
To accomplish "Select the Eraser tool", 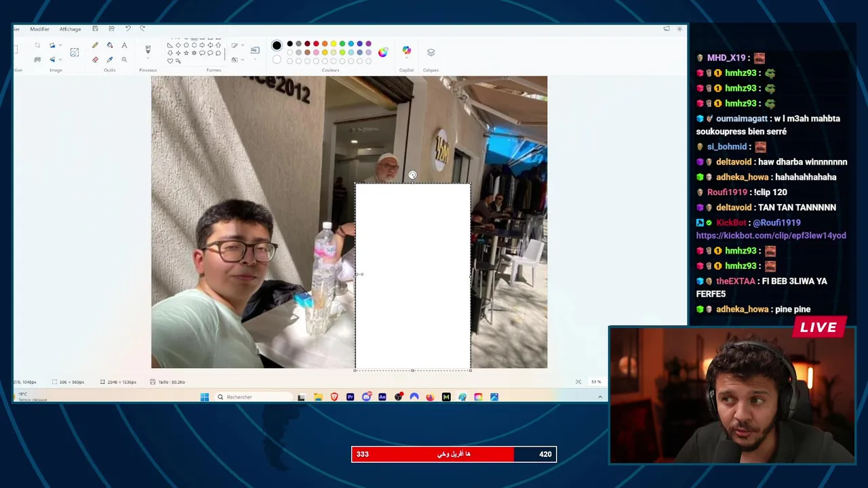I will 95,60.
